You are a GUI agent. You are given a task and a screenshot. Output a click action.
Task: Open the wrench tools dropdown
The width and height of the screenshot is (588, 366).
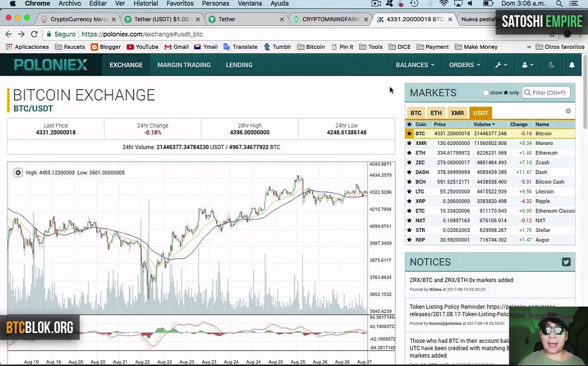click(x=501, y=65)
